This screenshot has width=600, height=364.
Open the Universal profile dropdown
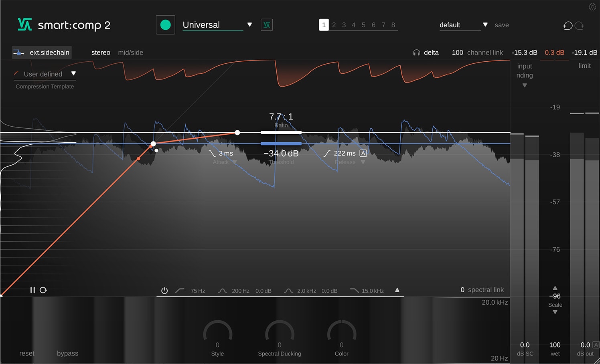[x=249, y=25]
